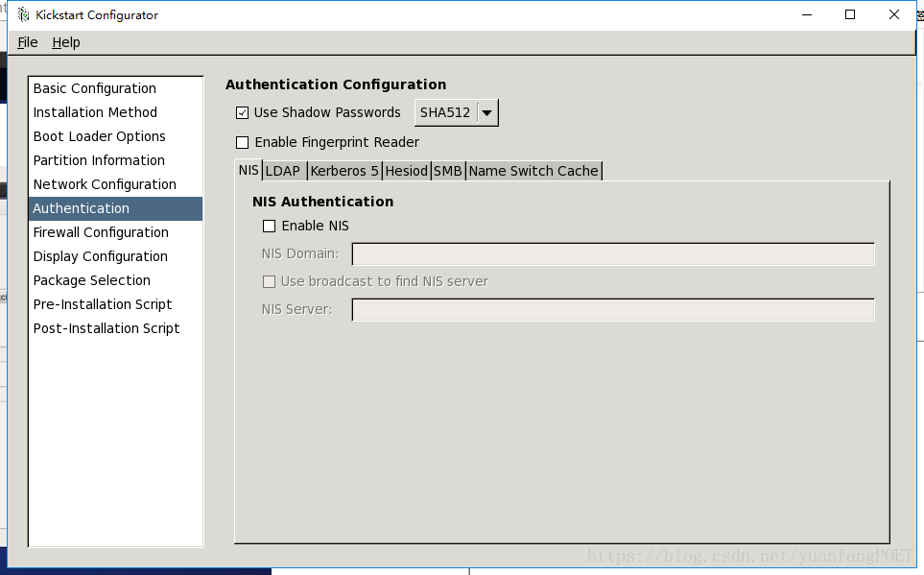
Task: Click the NIS Domain input field
Action: tap(613, 254)
